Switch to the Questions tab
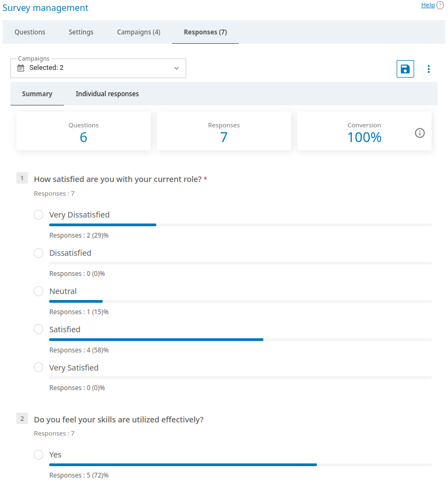Screen dimensions: 448x488 (x=30, y=32)
